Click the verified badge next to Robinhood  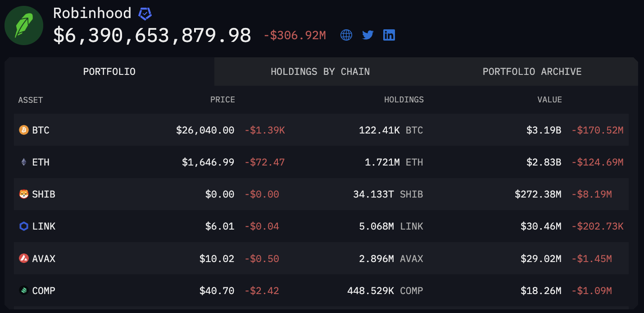pyautogui.click(x=145, y=14)
